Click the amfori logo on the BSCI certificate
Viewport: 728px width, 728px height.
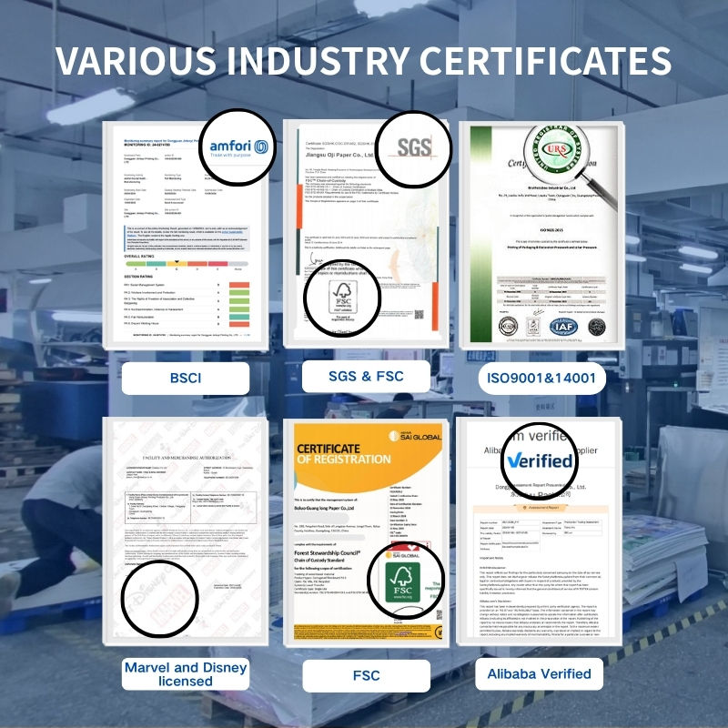pyautogui.click(x=238, y=148)
